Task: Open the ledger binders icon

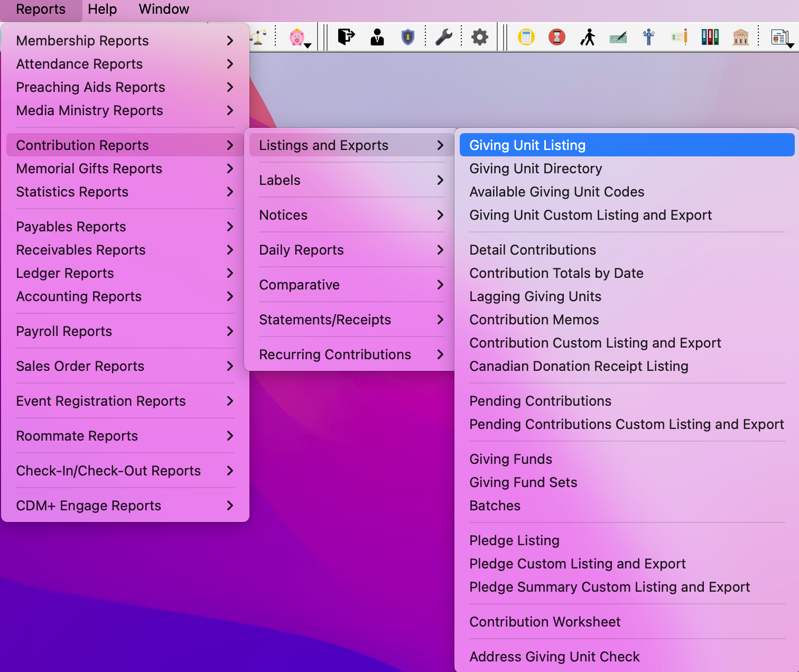Action: click(x=710, y=37)
